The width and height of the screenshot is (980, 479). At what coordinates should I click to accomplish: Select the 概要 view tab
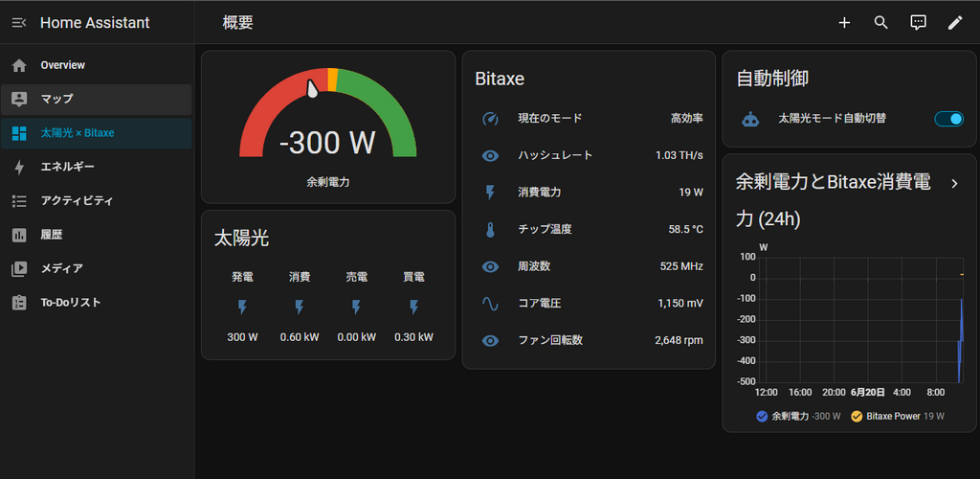coord(238,23)
